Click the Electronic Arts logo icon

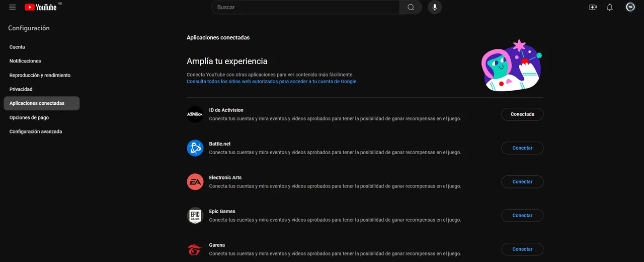click(x=195, y=182)
